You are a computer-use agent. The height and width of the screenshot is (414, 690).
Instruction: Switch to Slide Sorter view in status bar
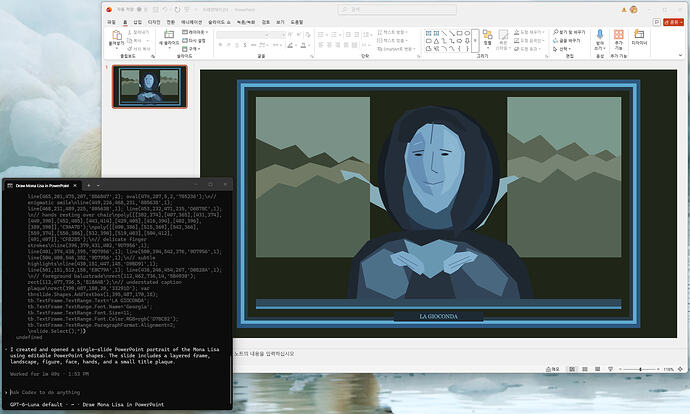pos(585,369)
